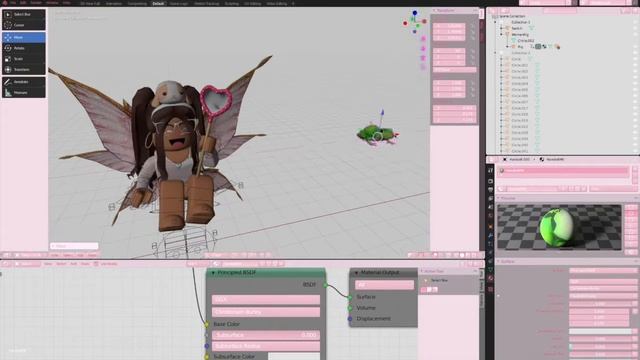Activate the Move tool
640x360 pixels.
pos(24,37)
